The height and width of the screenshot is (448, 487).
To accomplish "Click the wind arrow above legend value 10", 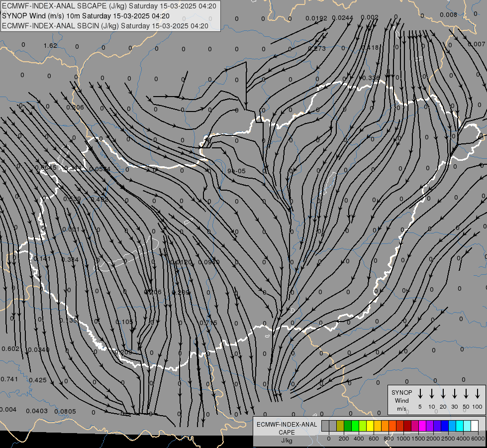I will pos(431,394).
